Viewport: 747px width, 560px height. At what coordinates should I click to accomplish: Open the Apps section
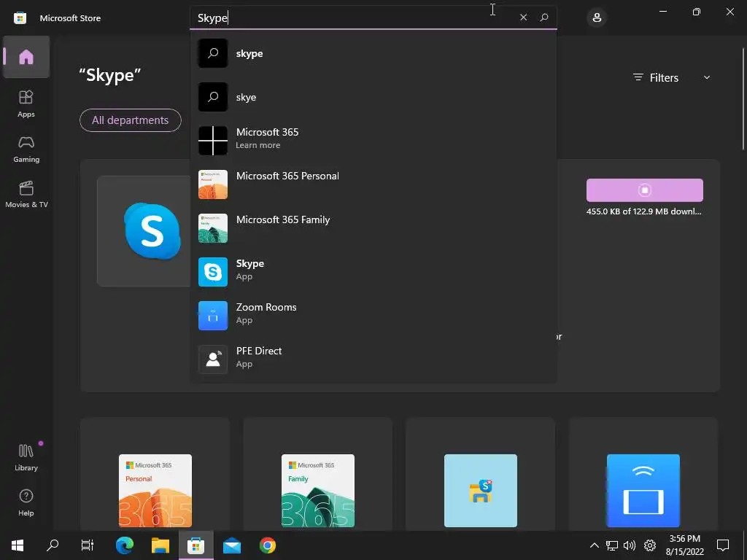[26, 104]
